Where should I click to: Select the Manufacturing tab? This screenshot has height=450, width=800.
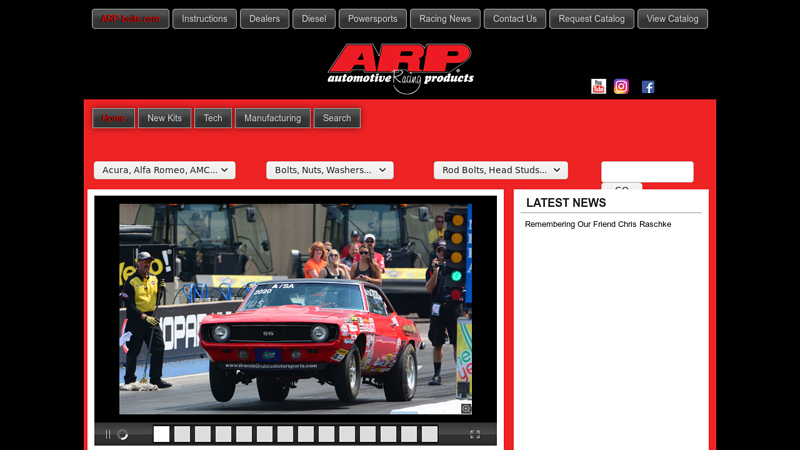[x=272, y=118]
